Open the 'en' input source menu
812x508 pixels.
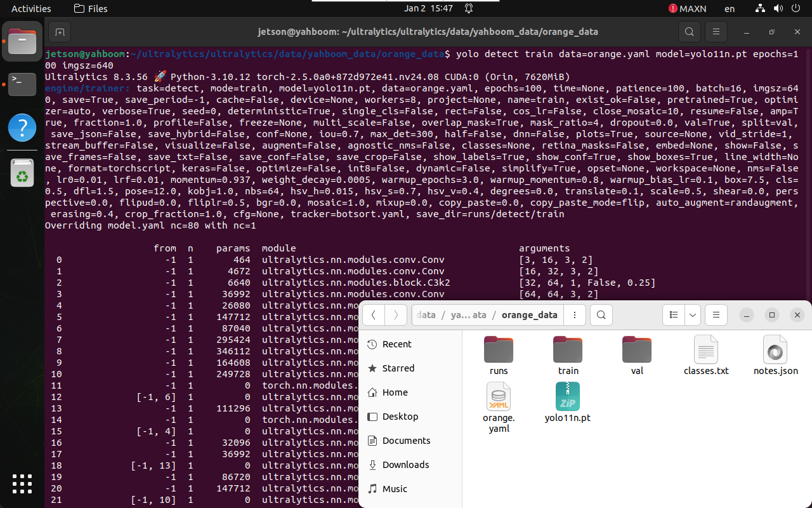pyautogui.click(x=730, y=9)
